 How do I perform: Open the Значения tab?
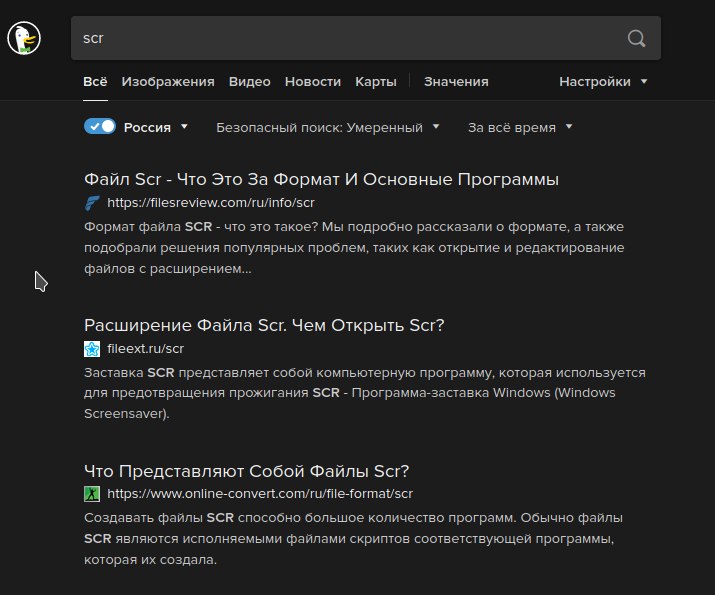456,82
